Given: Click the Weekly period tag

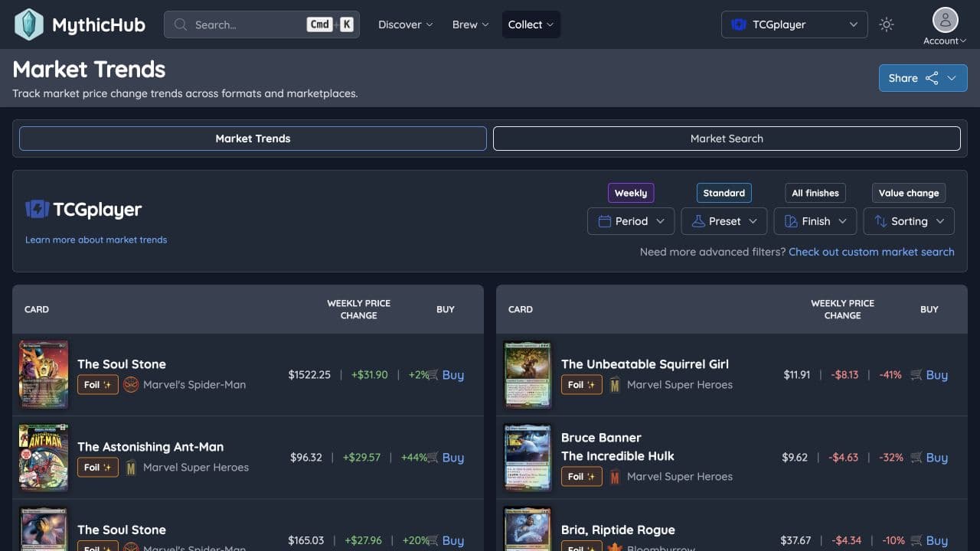Looking at the screenshot, I should 631,193.
